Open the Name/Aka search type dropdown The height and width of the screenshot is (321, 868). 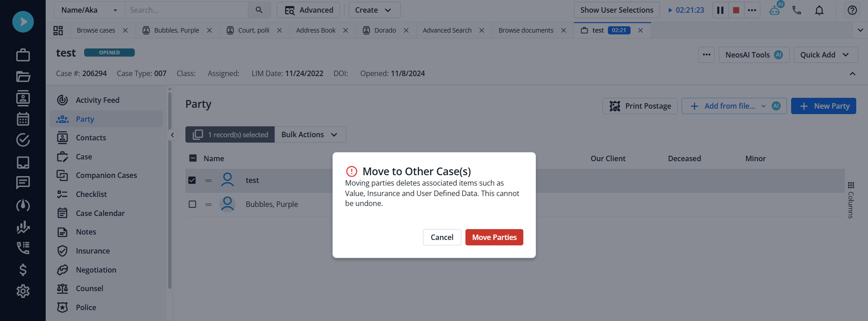89,10
